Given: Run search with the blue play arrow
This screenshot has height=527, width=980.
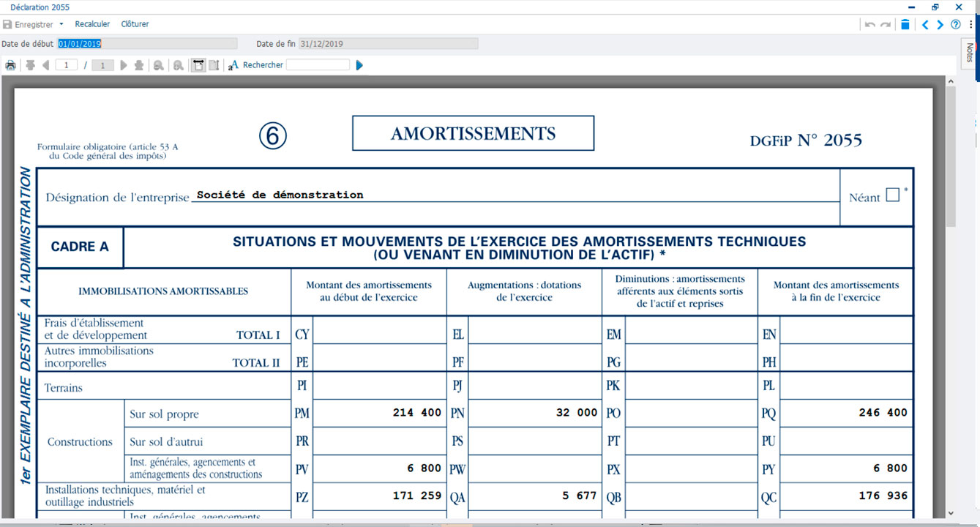Looking at the screenshot, I should point(359,65).
